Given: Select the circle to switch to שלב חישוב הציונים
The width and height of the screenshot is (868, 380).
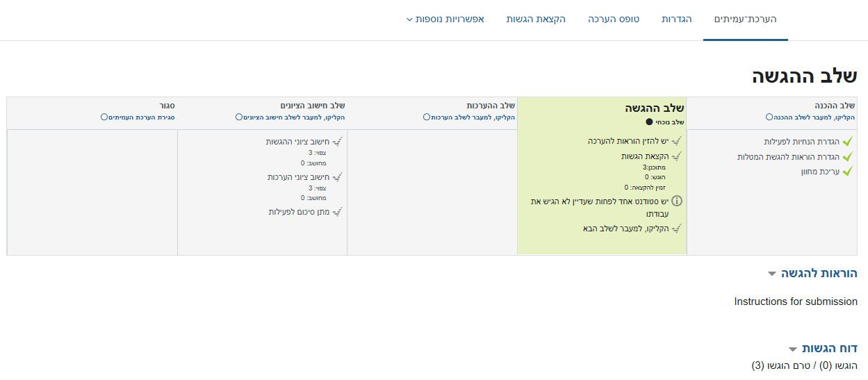Looking at the screenshot, I should pos(239,117).
